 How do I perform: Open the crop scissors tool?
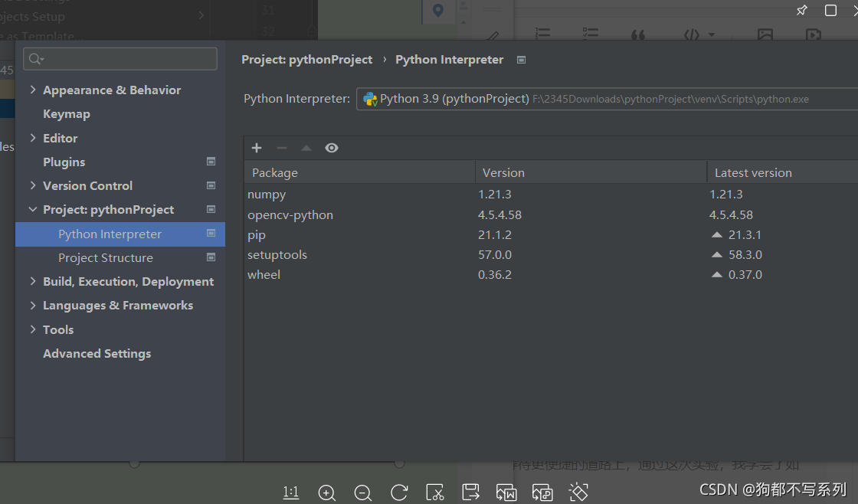[x=435, y=493]
